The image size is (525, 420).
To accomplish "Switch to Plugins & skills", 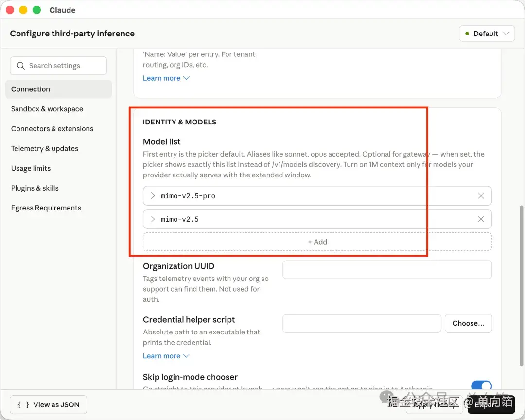I will [x=35, y=188].
